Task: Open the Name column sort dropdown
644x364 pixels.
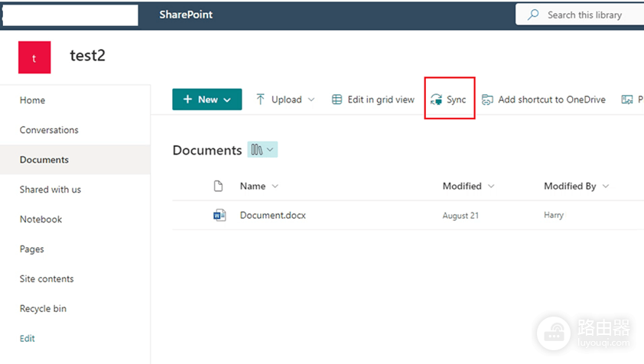Action: click(275, 186)
